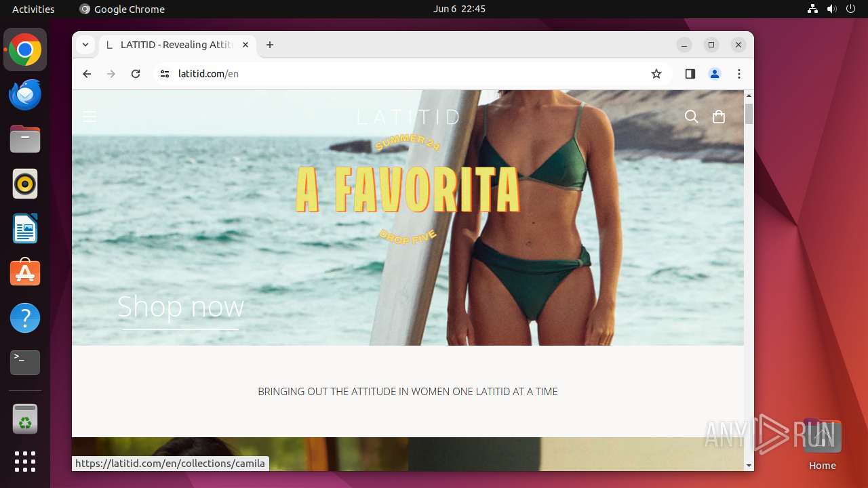Screen dimensions: 868x488
Task: Launch Thunderbird Mail from the dock
Action: (25, 95)
